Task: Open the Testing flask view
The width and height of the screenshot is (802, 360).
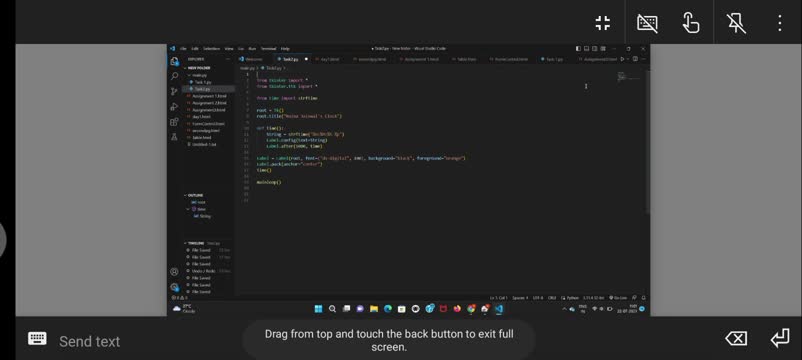Action: pos(174,137)
